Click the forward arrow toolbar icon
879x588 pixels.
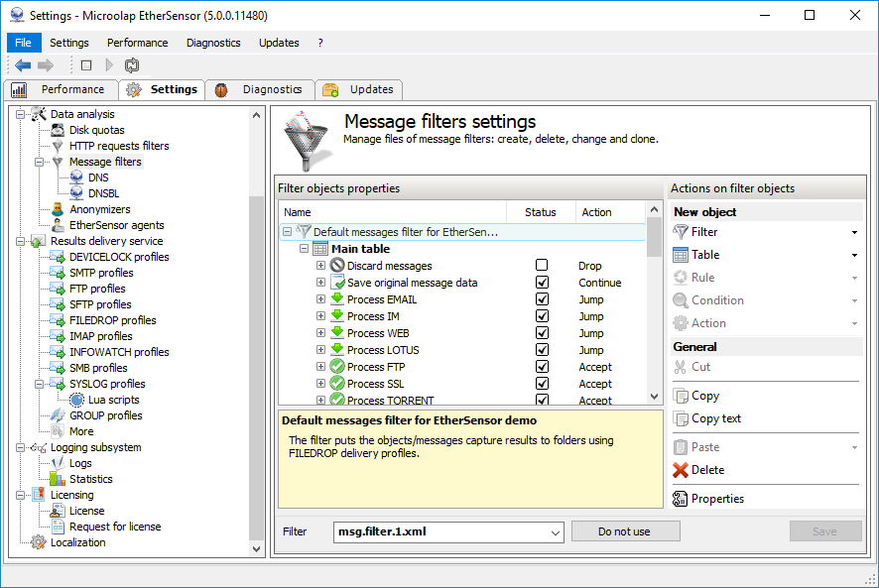(x=46, y=65)
